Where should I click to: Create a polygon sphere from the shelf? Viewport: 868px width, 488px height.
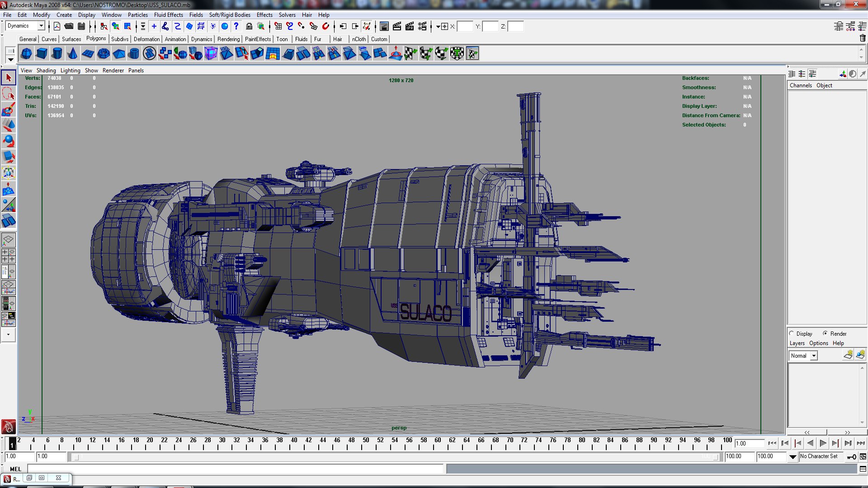click(x=26, y=53)
